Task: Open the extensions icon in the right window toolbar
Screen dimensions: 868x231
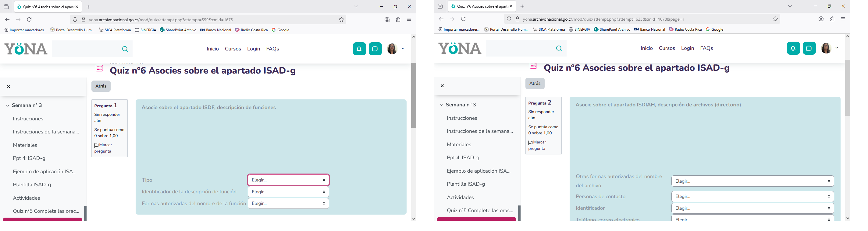Action: pyautogui.click(x=832, y=19)
